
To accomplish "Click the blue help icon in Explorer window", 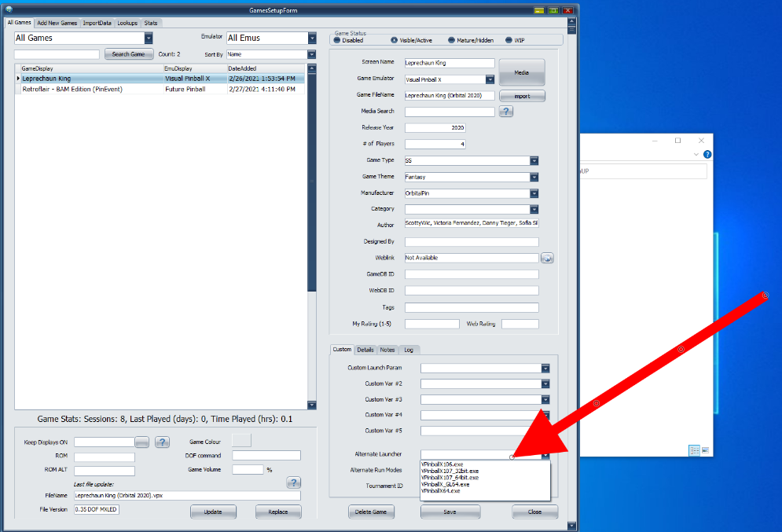I will click(x=707, y=155).
